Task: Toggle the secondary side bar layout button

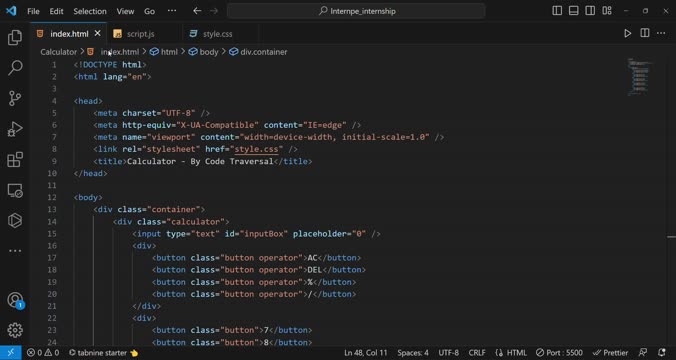Action: [x=590, y=11]
